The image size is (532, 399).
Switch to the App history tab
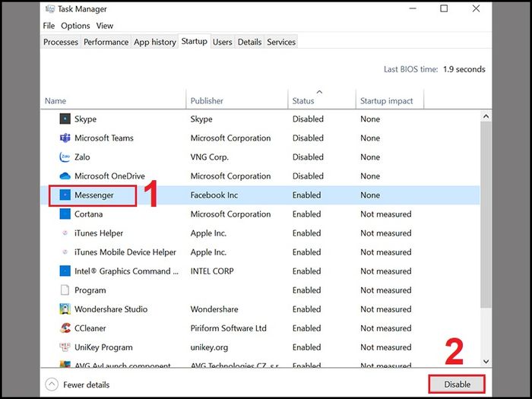155,42
